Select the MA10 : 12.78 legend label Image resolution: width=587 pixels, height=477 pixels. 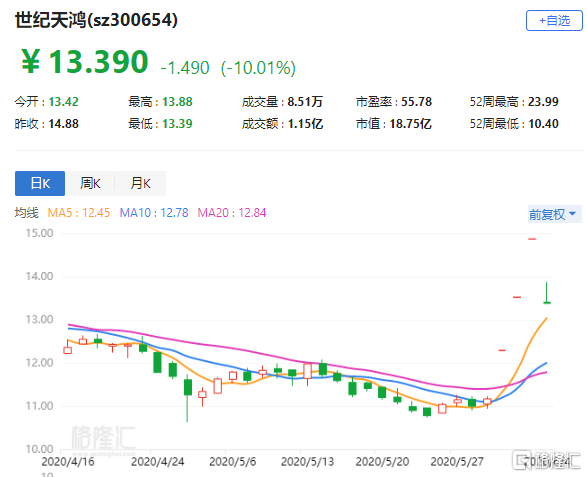[154, 213]
